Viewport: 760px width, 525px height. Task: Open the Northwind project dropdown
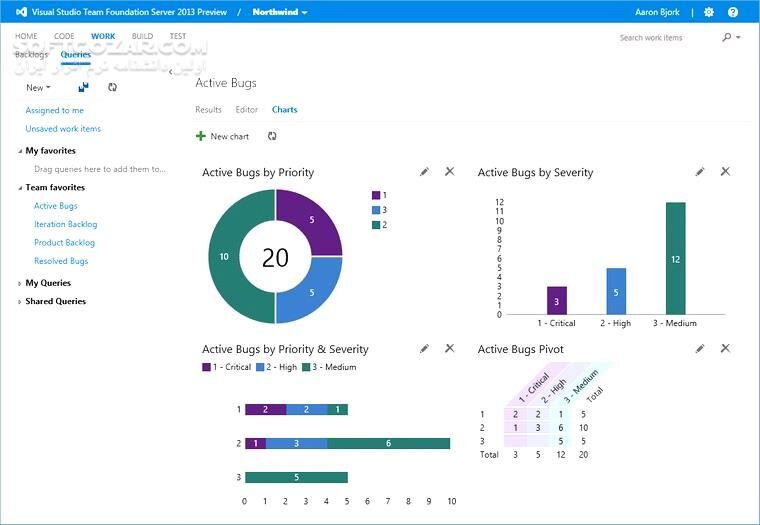pyautogui.click(x=280, y=12)
